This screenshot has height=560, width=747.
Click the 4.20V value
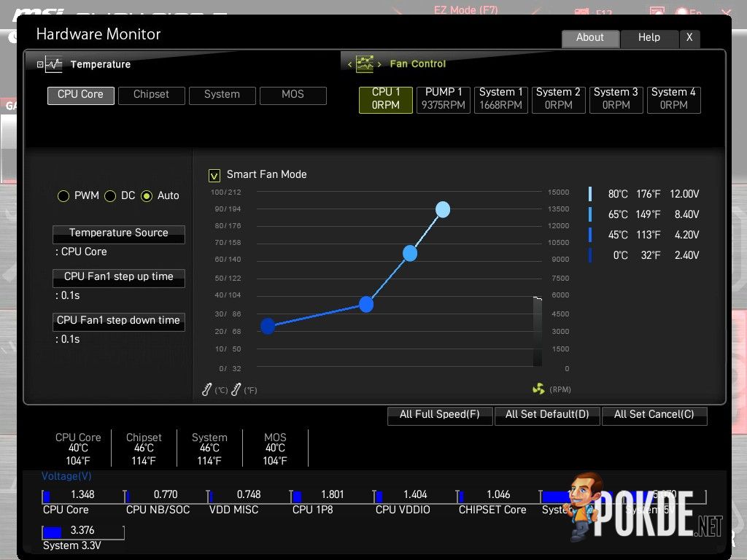[x=686, y=236]
